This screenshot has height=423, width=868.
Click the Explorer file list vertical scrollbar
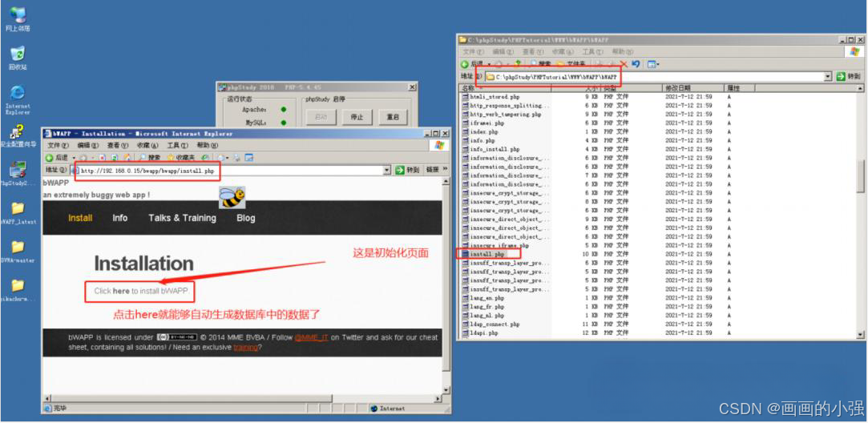860,211
